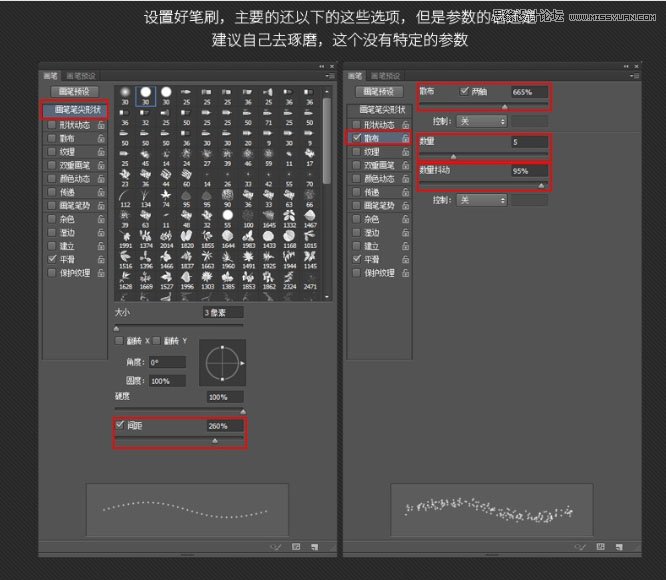This screenshot has width=666, height=580.
Task: Switch to 画笔 tab in left panel
Action: pos(51,76)
